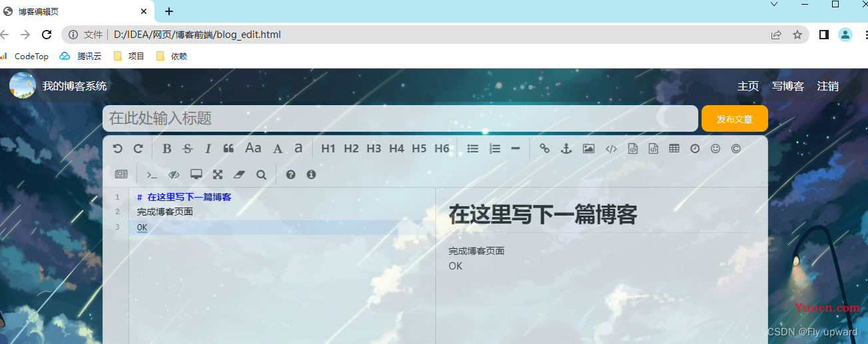Insert a hyperlink with the chain icon
868x344 pixels.
pos(544,148)
